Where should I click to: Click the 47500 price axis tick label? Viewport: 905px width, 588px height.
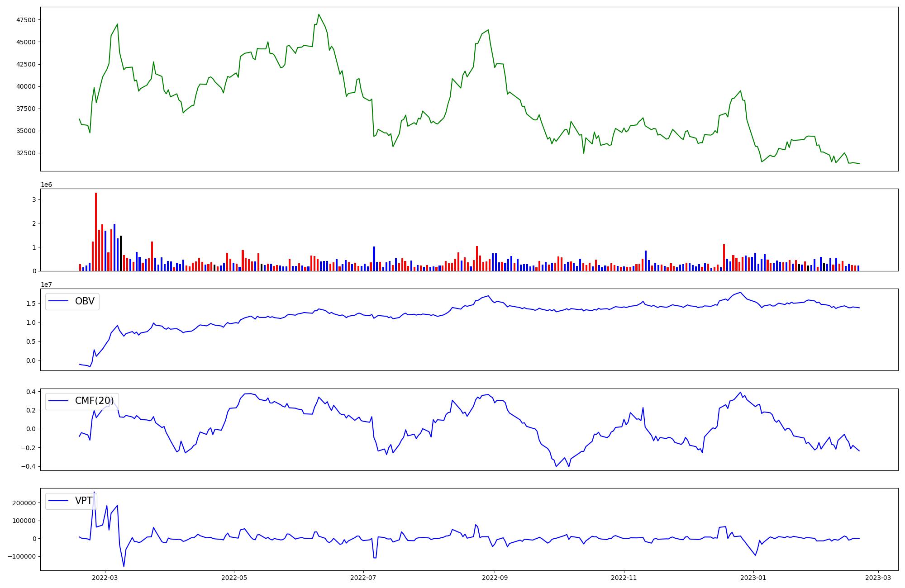click(26, 20)
